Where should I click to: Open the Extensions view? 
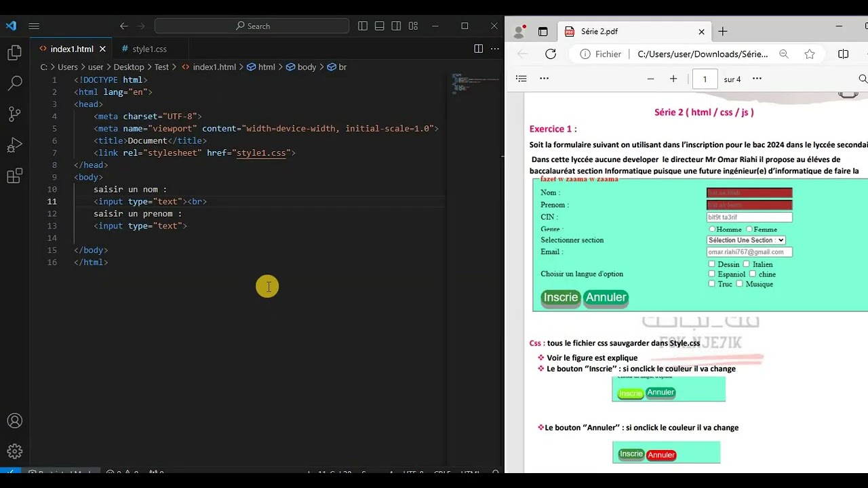coord(14,176)
